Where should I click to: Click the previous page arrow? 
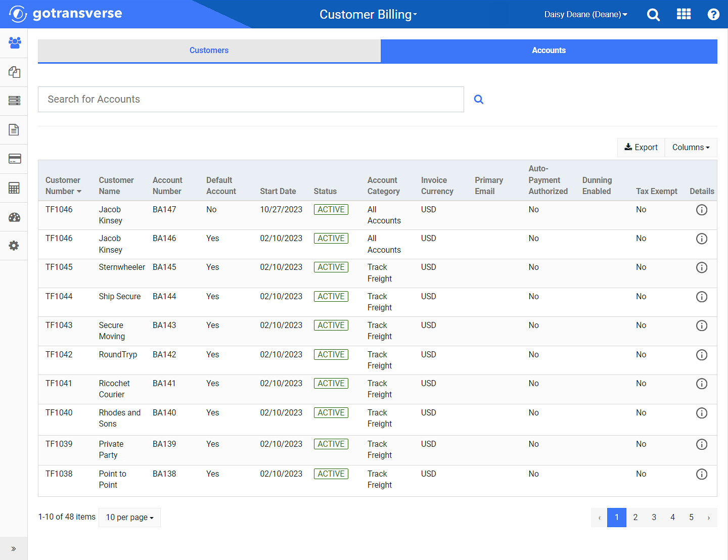(x=599, y=518)
